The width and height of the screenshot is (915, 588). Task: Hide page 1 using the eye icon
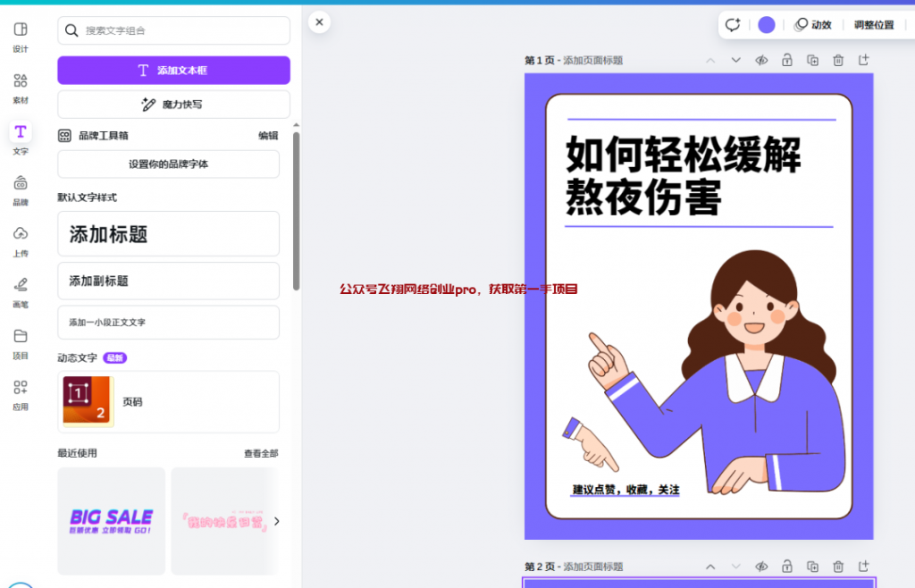tap(761, 60)
